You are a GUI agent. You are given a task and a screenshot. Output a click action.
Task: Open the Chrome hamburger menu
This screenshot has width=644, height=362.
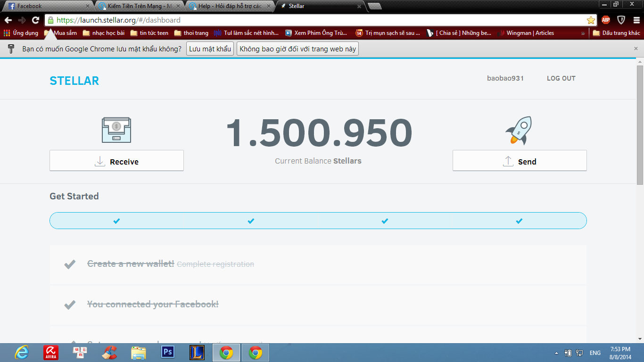[x=636, y=20]
